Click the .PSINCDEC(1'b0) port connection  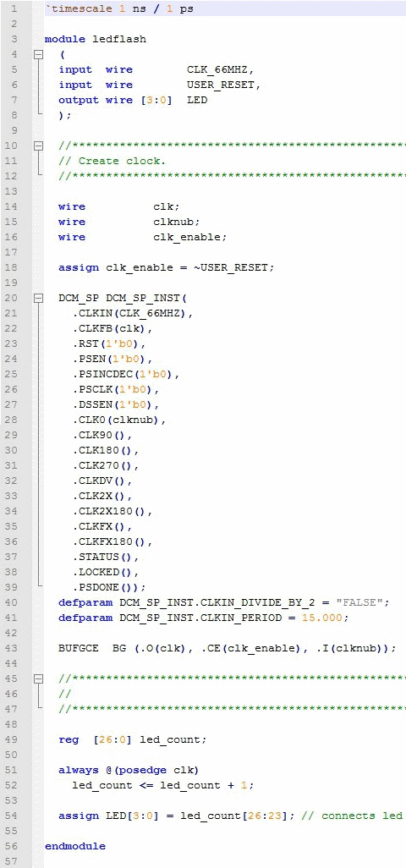click(x=126, y=374)
